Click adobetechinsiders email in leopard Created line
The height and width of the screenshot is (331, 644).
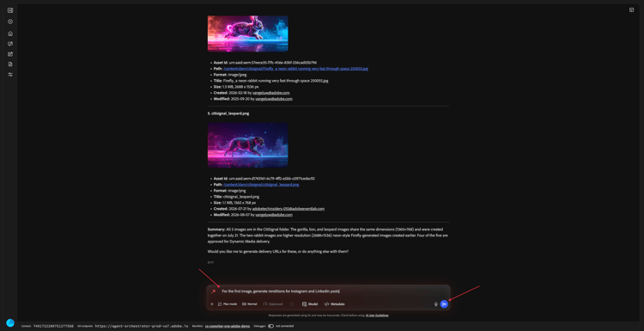click(289, 209)
